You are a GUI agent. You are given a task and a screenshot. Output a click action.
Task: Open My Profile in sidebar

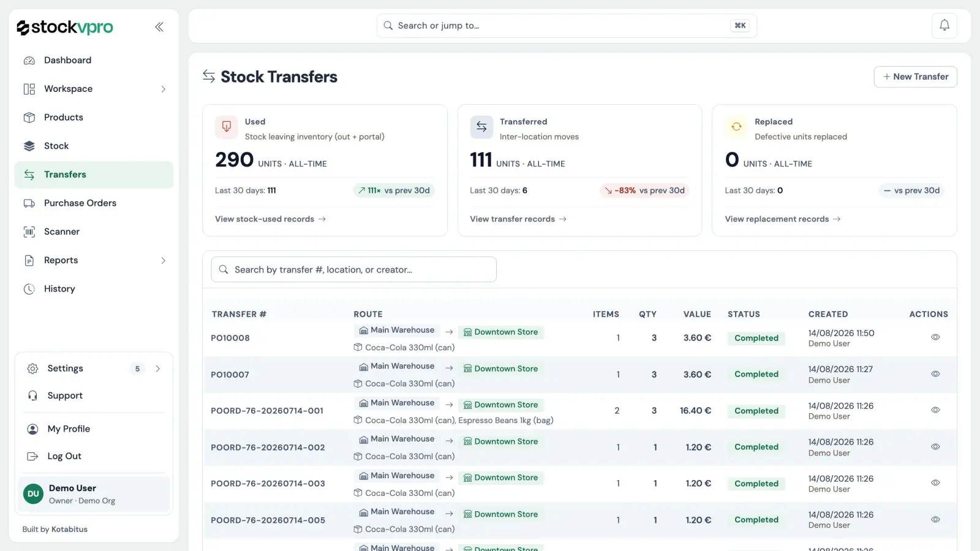coord(94,429)
